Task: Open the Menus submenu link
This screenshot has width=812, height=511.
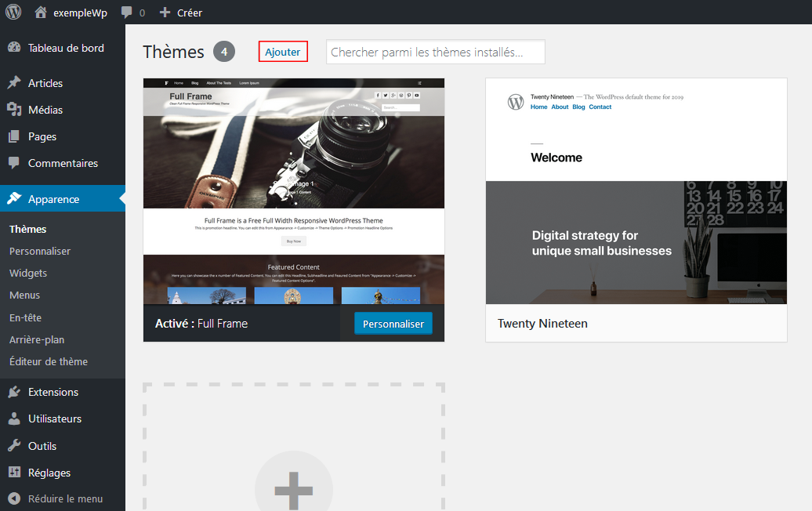Action: [x=24, y=295]
